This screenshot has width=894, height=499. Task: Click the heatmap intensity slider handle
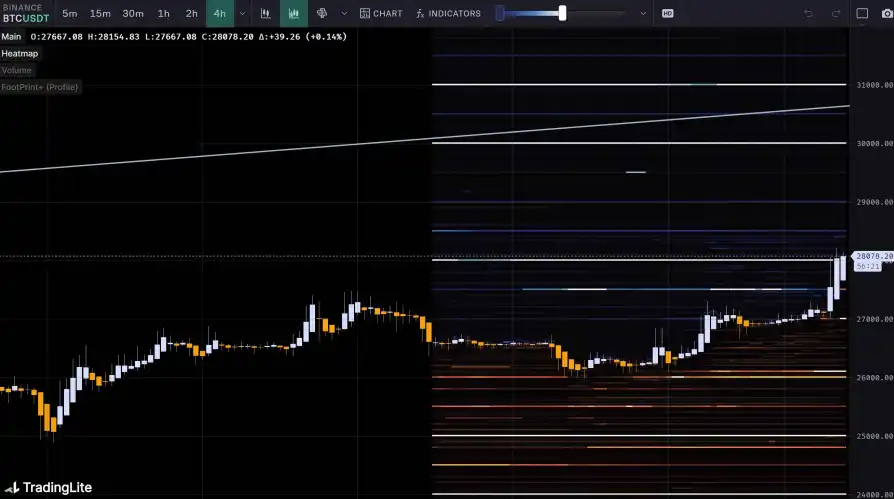[x=562, y=13]
